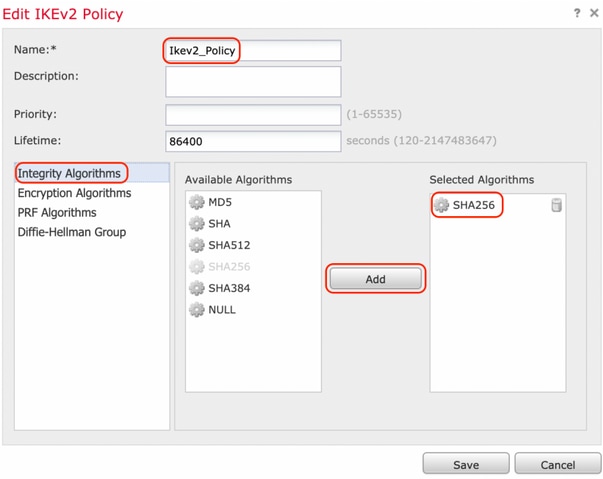This screenshot has height=479, width=603.
Task: Focus the Description text box
Action: pos(253,81)
